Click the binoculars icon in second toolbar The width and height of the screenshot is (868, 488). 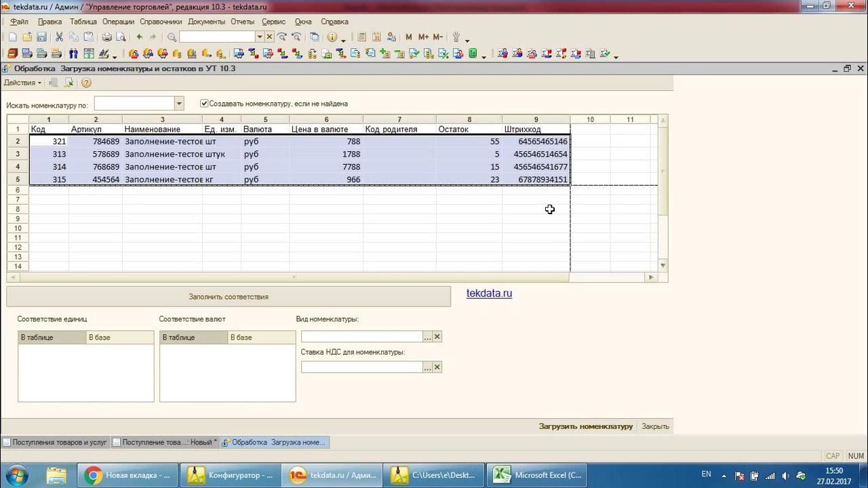(x=73, y=54)
